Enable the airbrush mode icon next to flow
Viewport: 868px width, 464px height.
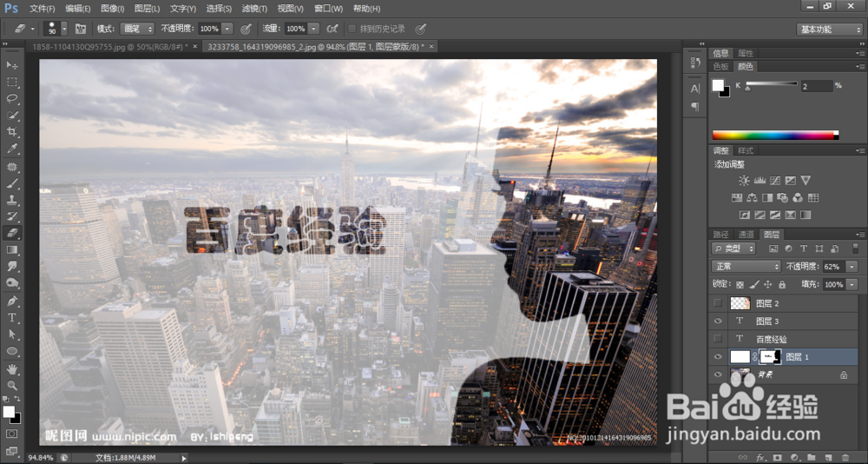pyautogui.click(x=332, y=29)
